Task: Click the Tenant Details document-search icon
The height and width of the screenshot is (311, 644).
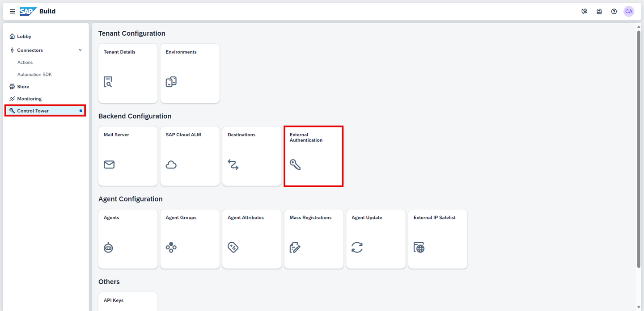Action: pos(108,82)
